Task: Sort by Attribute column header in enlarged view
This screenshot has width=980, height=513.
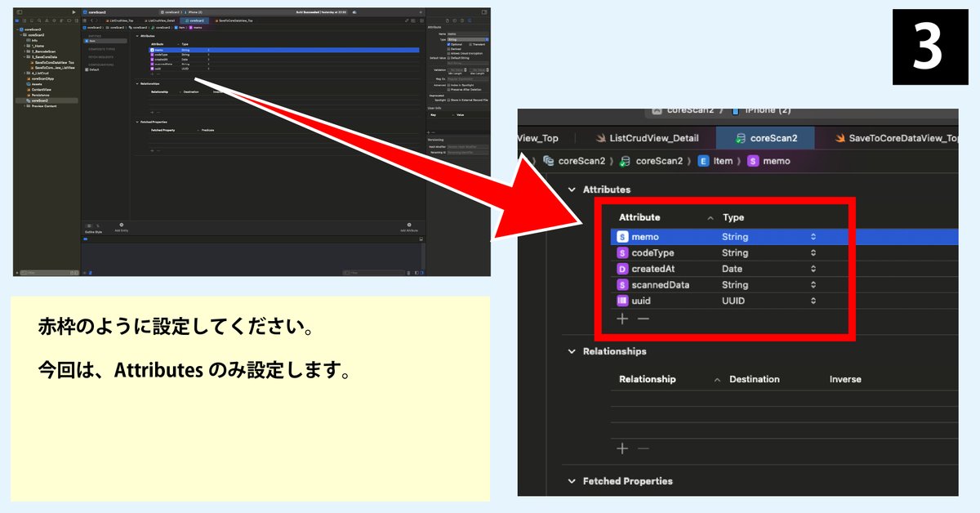Action: 639,217
